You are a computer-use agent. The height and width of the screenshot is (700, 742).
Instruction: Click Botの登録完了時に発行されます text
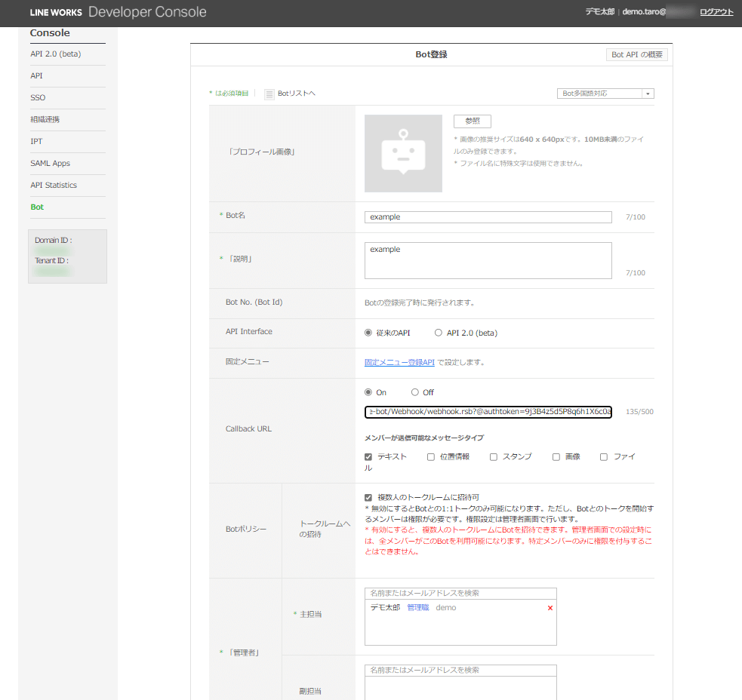[419, 302]
